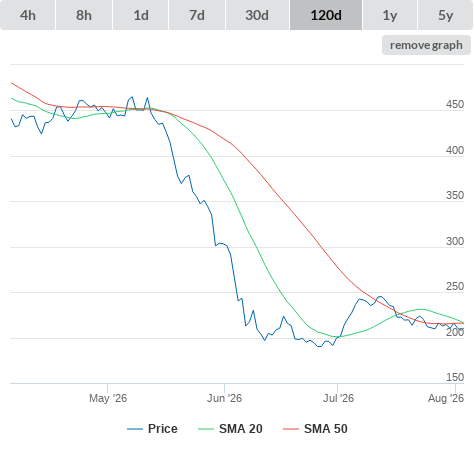
Task: Click the blue Price line swatch
Action: coord(135,429)
